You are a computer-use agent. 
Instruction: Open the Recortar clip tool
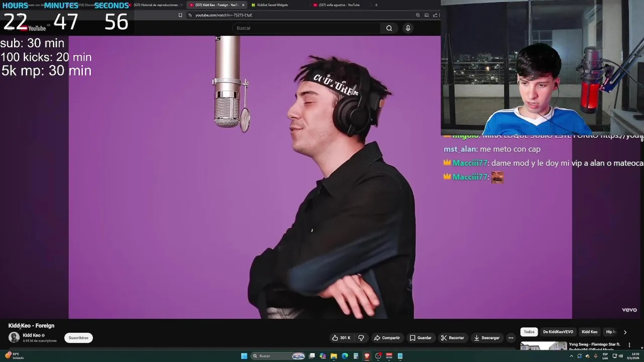452,338
